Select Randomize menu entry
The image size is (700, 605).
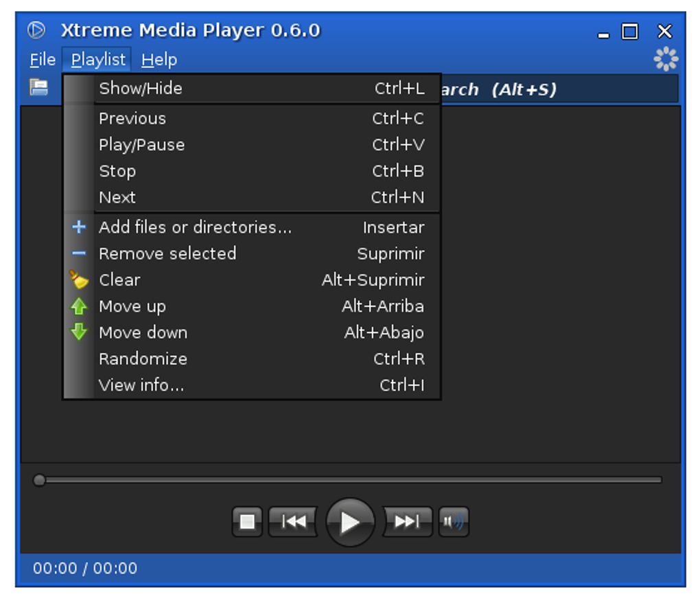[x=253, y=358]
